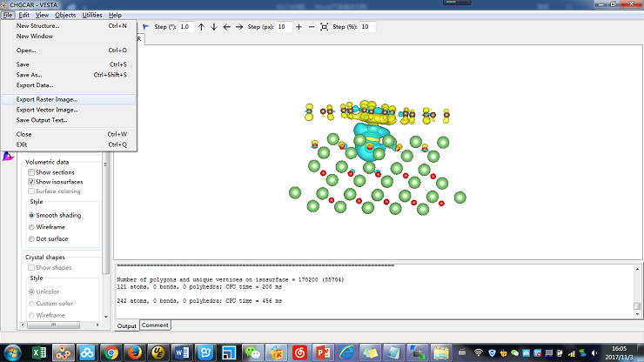
Task: Click the Step (%) input field
Action: (368, 27)
